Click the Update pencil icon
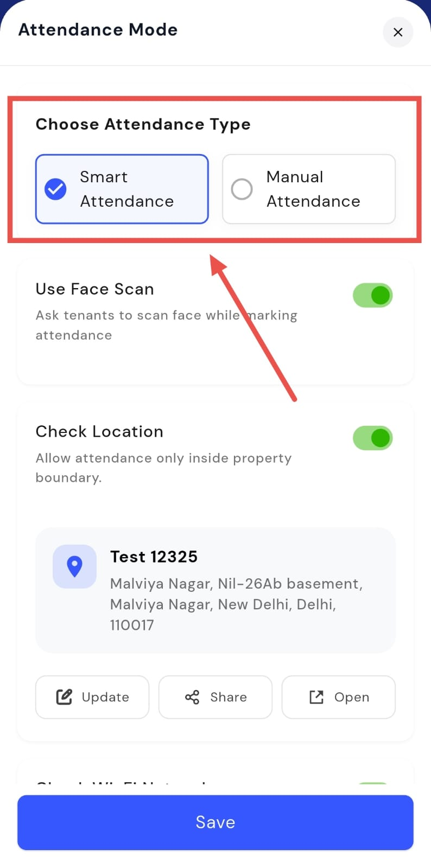Image resolution: width=431 pixels, height=868 pixels. 64,697
